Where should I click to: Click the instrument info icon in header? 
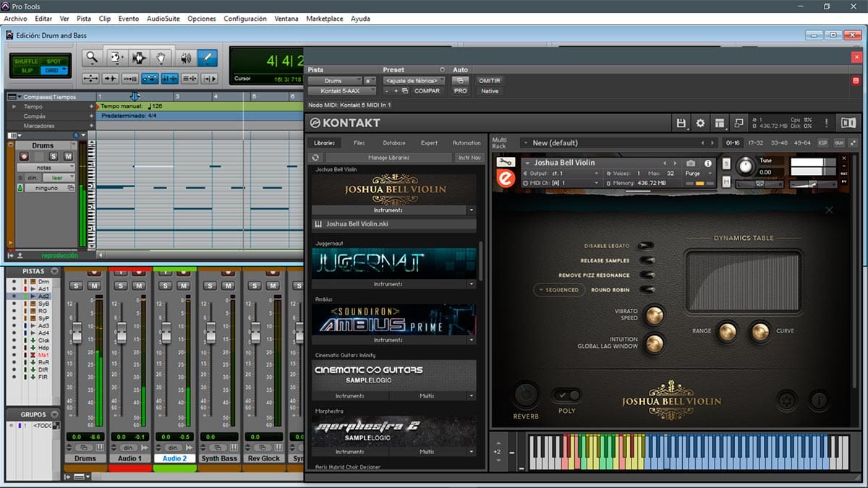coord(708,163)
